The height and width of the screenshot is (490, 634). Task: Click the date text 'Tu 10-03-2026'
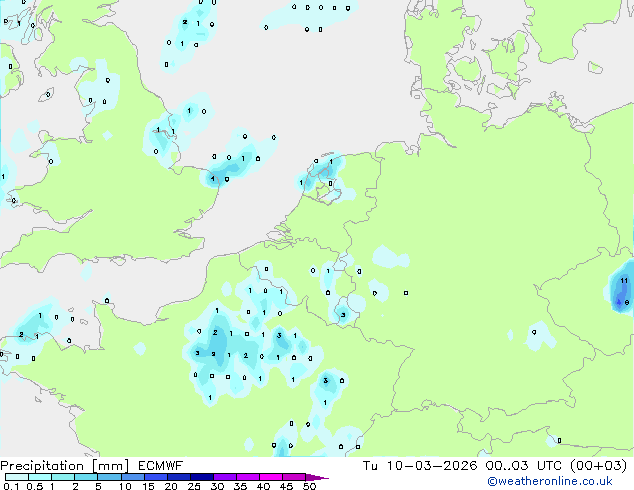[419, 466]
